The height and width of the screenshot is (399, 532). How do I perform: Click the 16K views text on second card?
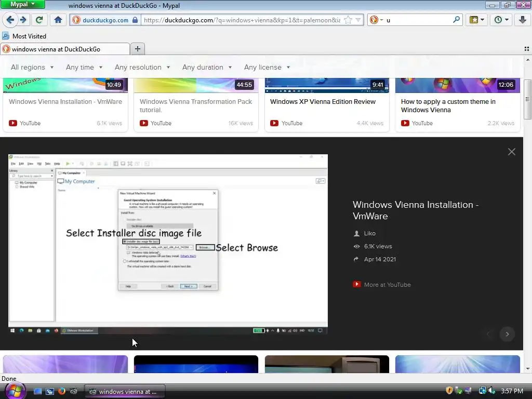pos(241,123)
